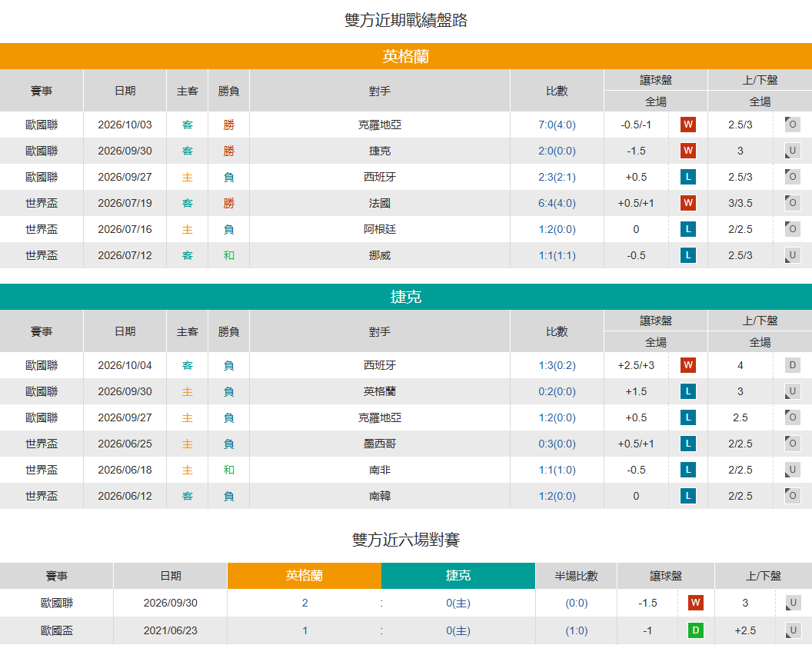Open the 7:0(4:0) score link

click(x=557, y=125)
